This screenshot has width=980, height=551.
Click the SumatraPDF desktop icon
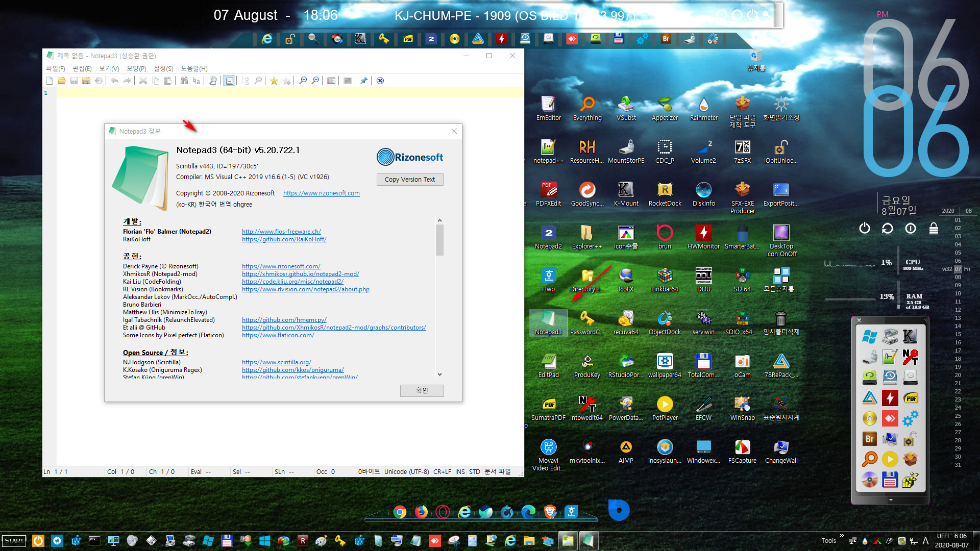point(548,409)
